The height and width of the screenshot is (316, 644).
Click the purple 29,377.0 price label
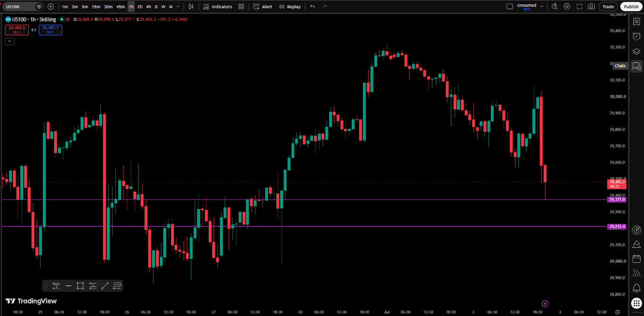617,199
